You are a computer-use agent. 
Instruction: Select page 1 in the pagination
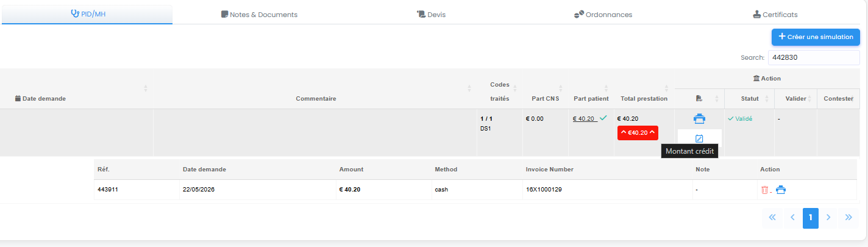(811, 218)
